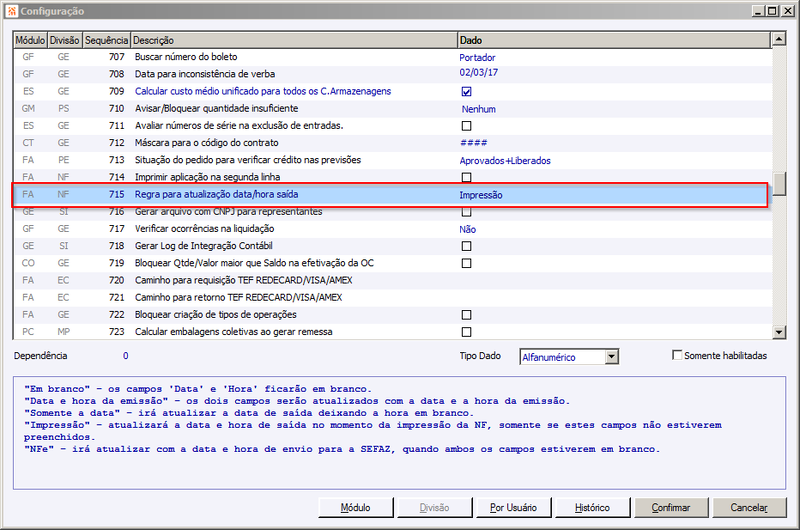800x530 pixels.
Task: Select row 721 Caminho para retorno TEF
Action: pyautogui.click(x=392, y=297)
